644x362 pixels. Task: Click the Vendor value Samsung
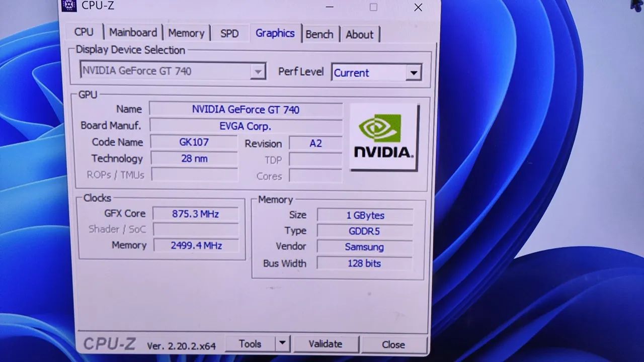point(364,247)
